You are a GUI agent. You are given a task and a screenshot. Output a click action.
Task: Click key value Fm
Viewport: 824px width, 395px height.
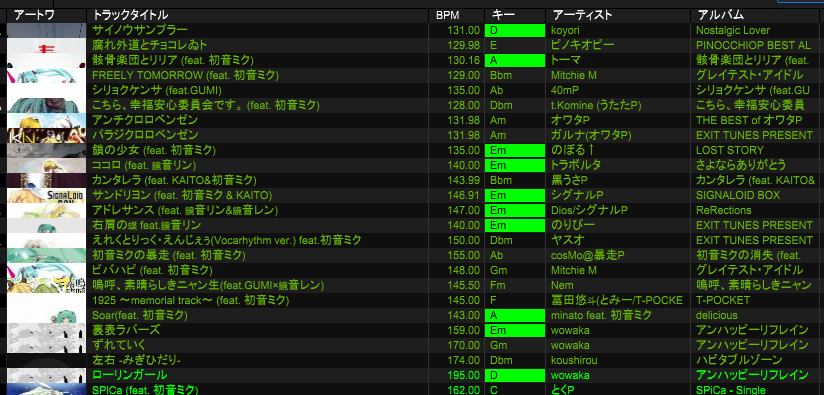pyautogui.click(x=498, y=286)
